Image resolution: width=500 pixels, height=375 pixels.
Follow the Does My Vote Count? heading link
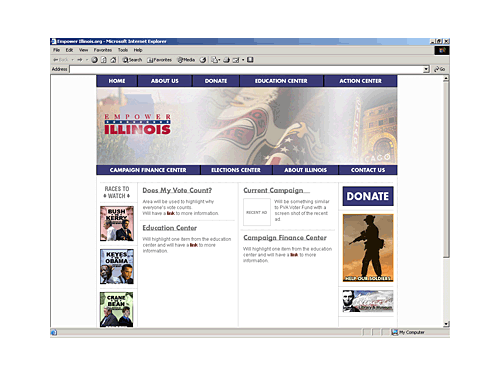click(x=177, y=190)
